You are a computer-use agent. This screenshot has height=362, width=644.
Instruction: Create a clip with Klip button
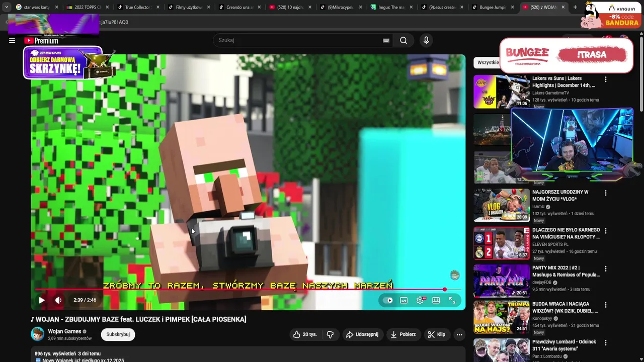tap(436, 334)
